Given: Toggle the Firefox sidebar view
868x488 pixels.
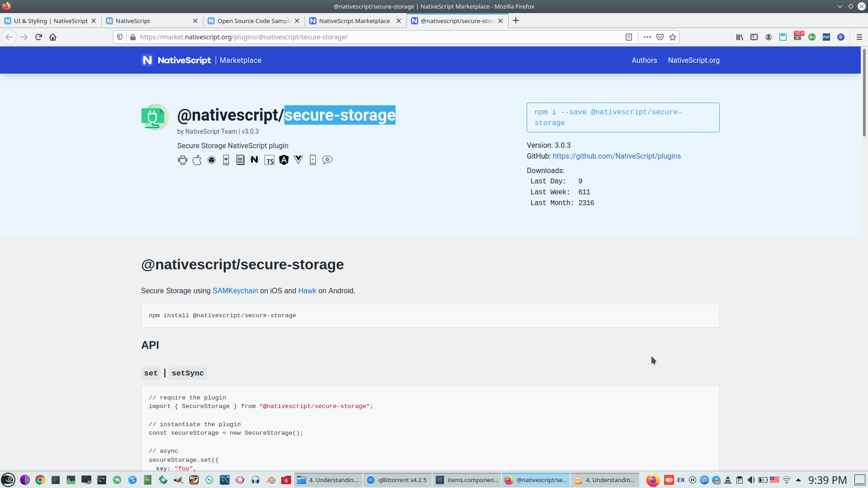Looking at the screenshot, I should [x=754, y=37].
